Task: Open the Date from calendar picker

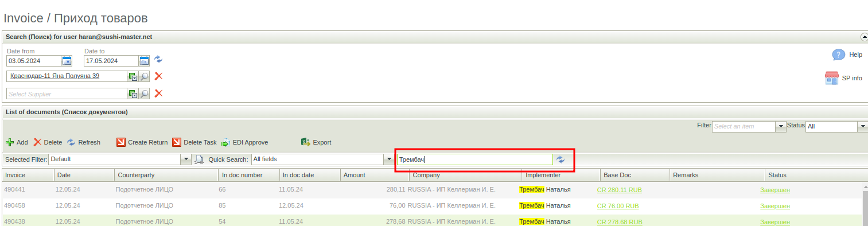Action: [x=67, y=61]
